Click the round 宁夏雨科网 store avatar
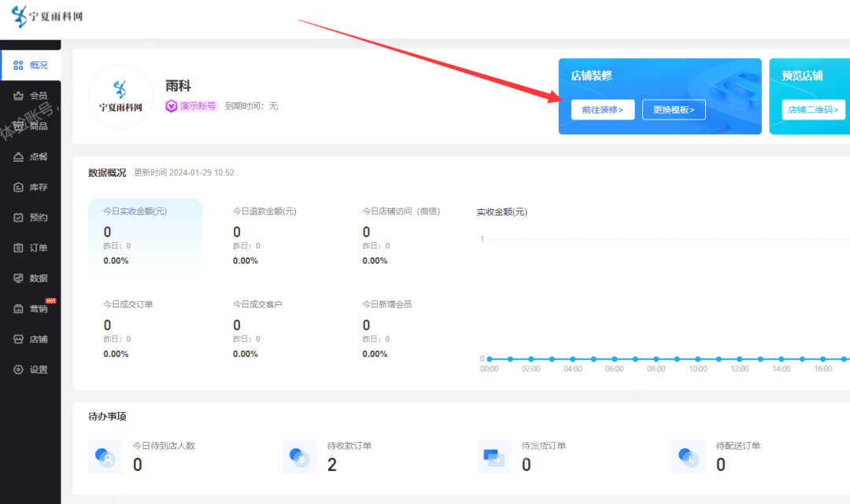Viewport: 850px width, 504px height. click(x=120, y=97)
